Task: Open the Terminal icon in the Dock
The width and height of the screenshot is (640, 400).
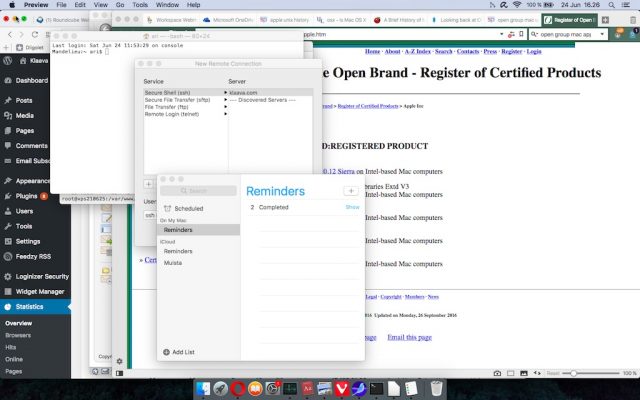Action: pyautogui.click(x=376, y=389)
